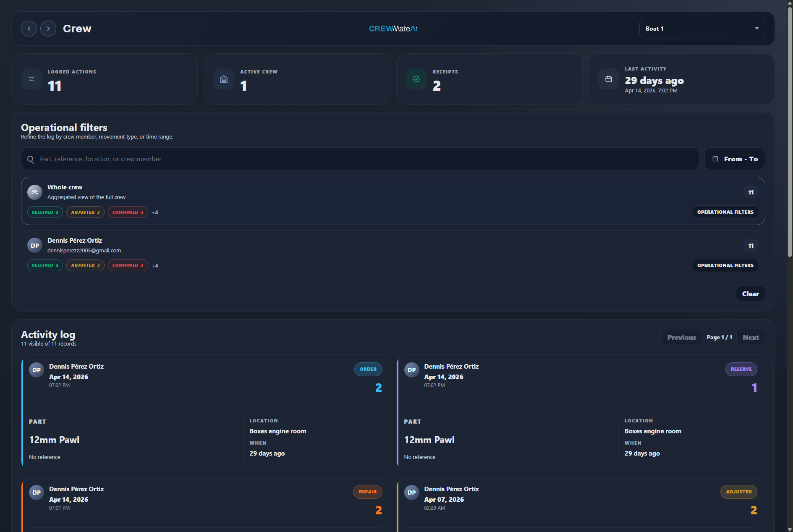Click 'Boxes engine room' on the ORDER card
This screenshot has height=532, width=793.
[278, 431]
